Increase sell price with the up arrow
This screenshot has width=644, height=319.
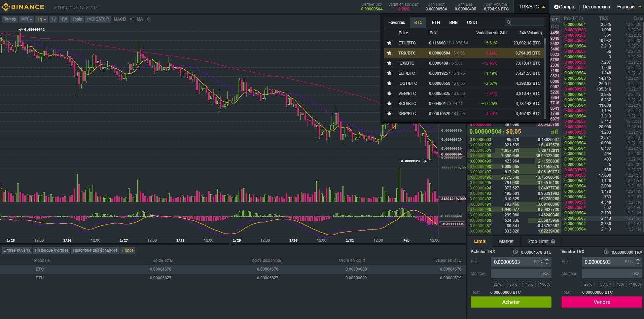pos(638,260)
